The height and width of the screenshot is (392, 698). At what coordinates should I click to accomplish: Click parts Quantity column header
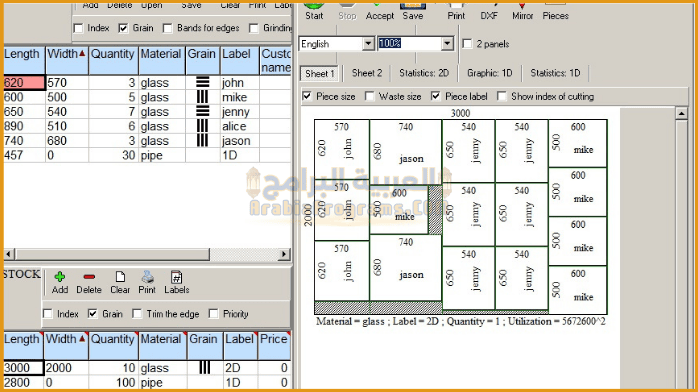pos(113,60)
